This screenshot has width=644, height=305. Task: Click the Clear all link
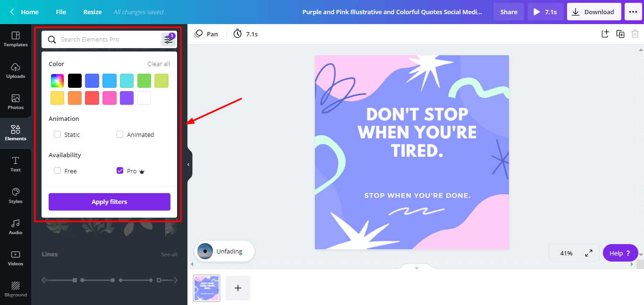[159, 64]
